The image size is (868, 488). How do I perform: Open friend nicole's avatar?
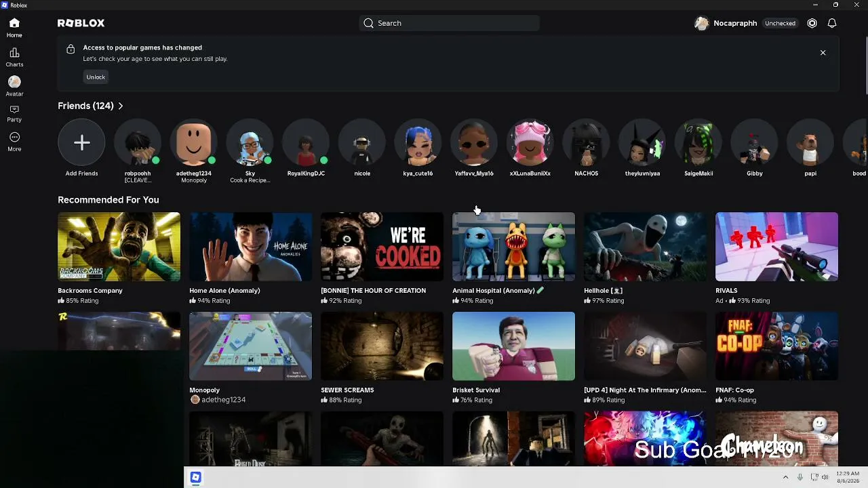point(362,142)
